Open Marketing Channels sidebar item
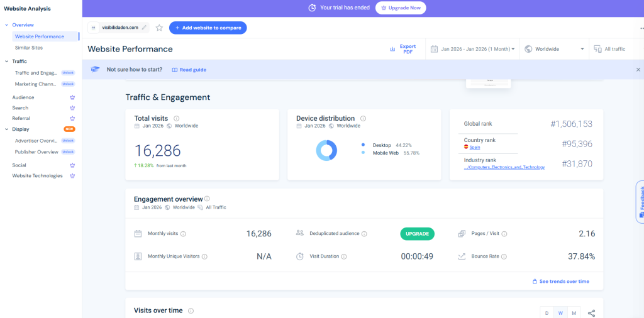 36,84
